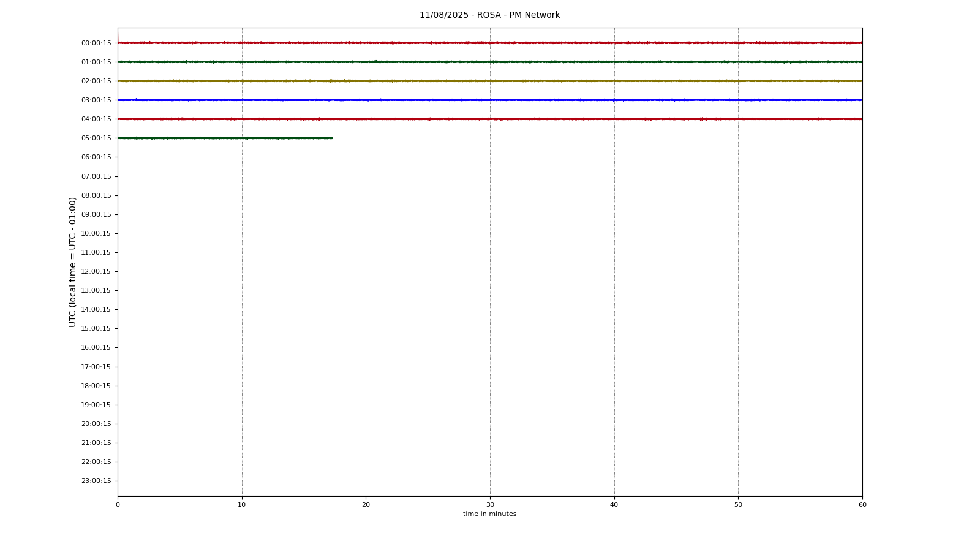This screenshot has height=551, width=980.
Task: Click the x-axis tick label 30
Action: (490, 505)
